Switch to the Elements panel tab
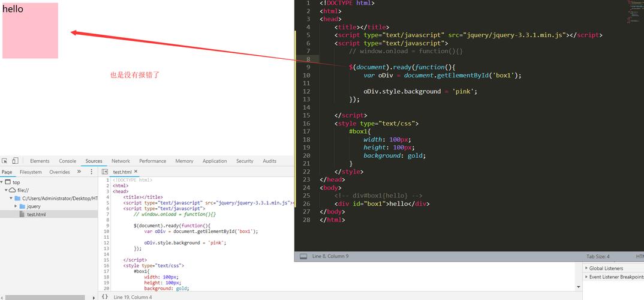The width and height of the screenshot is (644, 300). pyautogui.click(x=40, y=161)
